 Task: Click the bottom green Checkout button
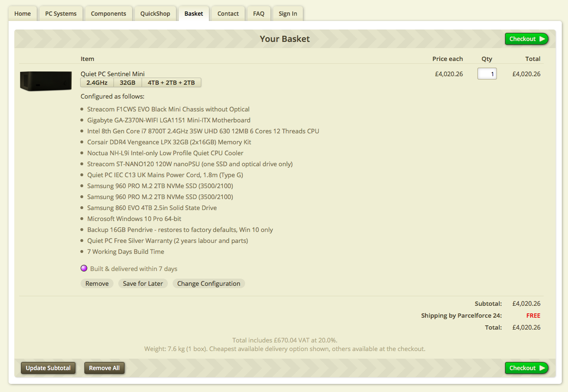coord(527,368)
